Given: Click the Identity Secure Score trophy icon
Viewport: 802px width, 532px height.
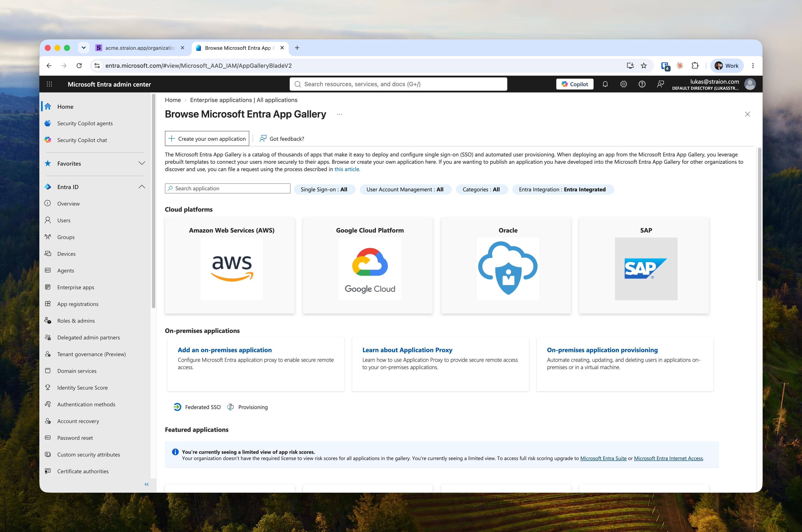Looking at the screenshot, I should point(48,387).
